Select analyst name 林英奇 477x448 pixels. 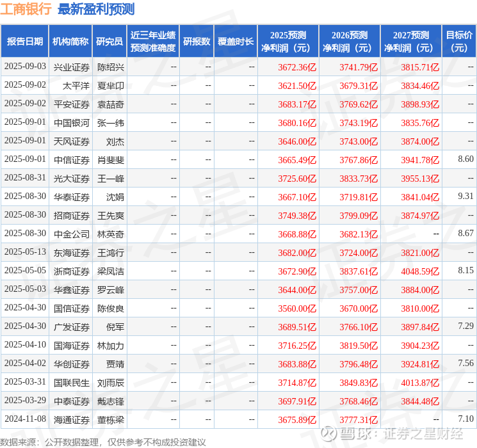(x=111, y=234)
